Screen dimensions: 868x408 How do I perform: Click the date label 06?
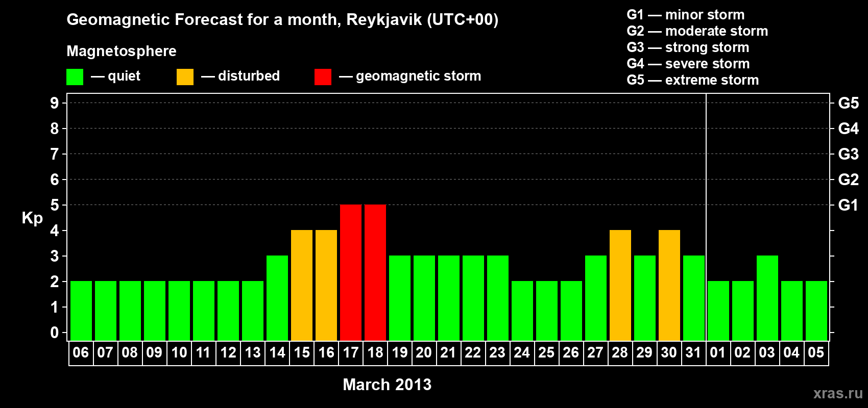click(x=81, y=352)
